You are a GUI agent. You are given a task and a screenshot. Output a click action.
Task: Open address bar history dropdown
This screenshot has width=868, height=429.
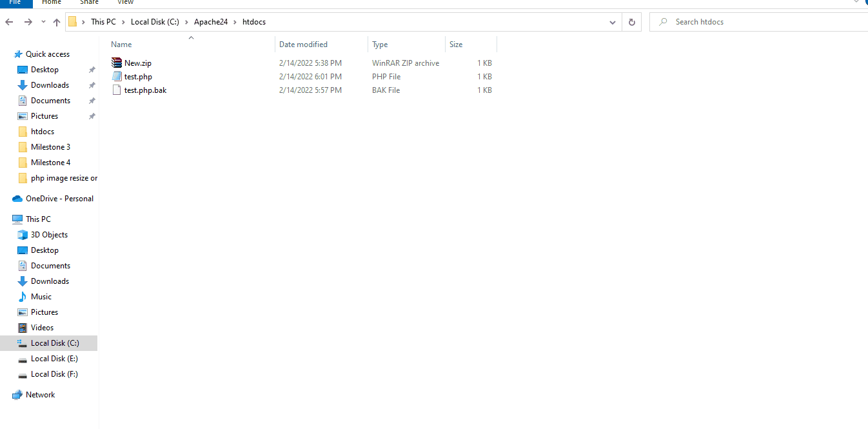613,22
